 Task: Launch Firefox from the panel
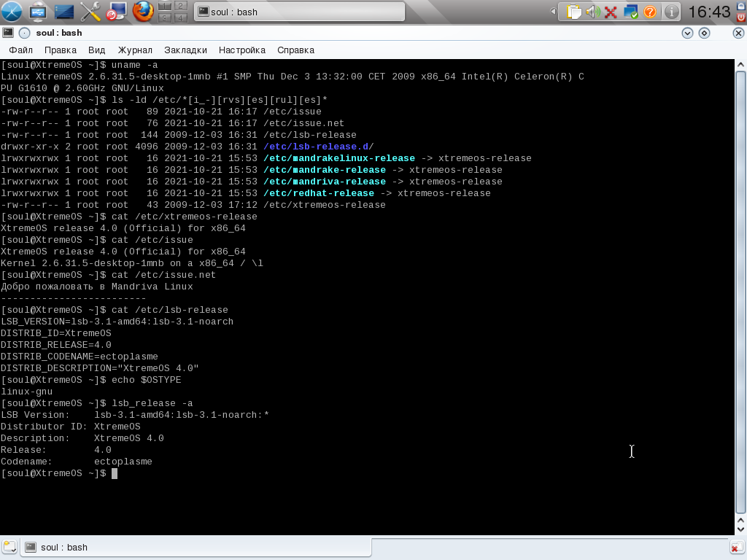click(x=142, y=12)
